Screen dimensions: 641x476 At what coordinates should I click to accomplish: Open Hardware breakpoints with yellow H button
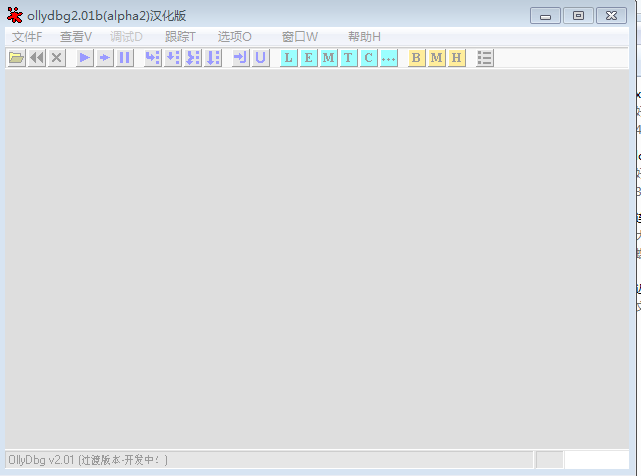pyautogui.click(x=457, y=58)
